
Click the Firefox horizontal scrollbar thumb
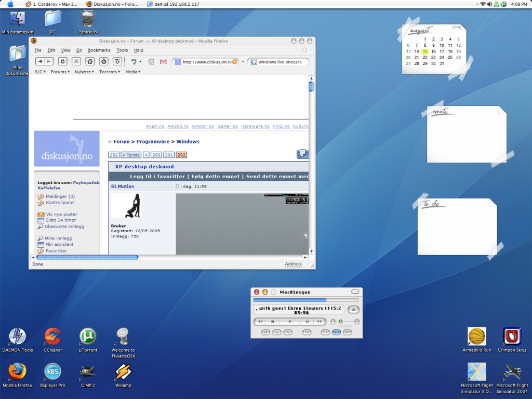(x=87, y=258)
